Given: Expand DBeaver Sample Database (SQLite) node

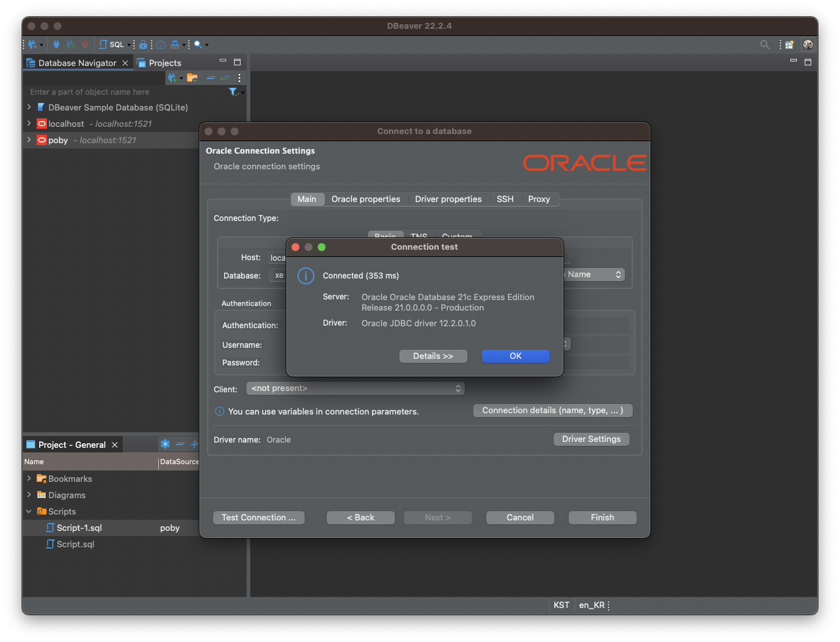Looking at the screenshot, I should pyautogui.click(x=29, y=107).
